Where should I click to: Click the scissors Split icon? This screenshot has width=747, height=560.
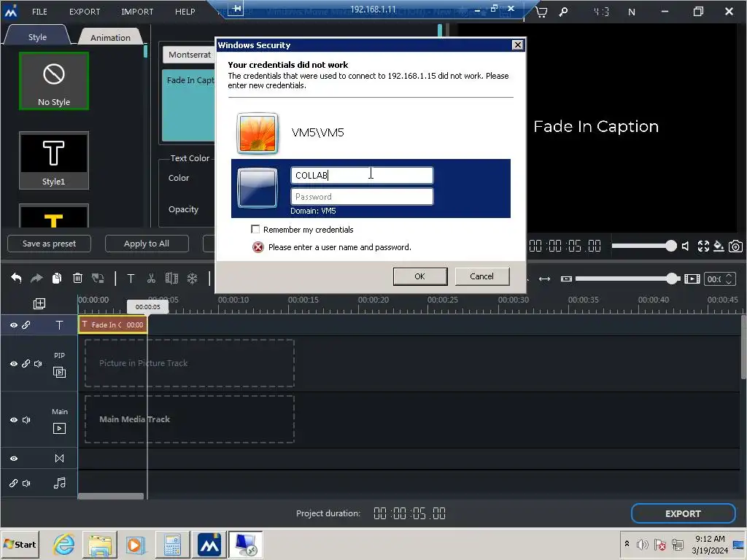[152, 278]
